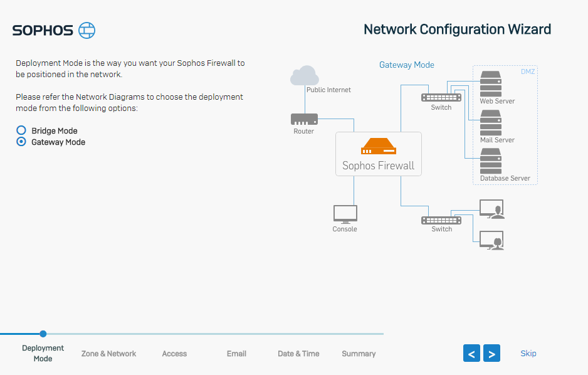Image resolution: width=588 pixels, height=375 pixels.
Task: Go to the previous wizard step
Action: pos(471,353)
